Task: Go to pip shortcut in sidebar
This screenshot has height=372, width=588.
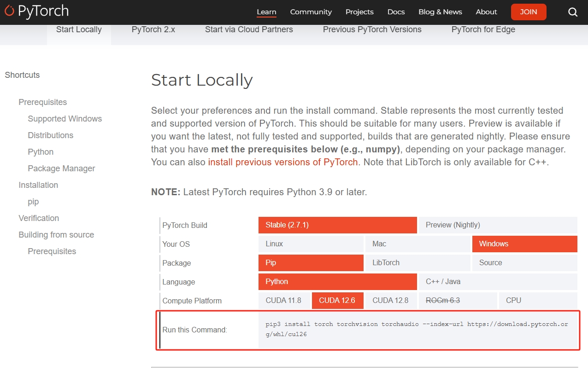Action: click(x=33, y=202)
